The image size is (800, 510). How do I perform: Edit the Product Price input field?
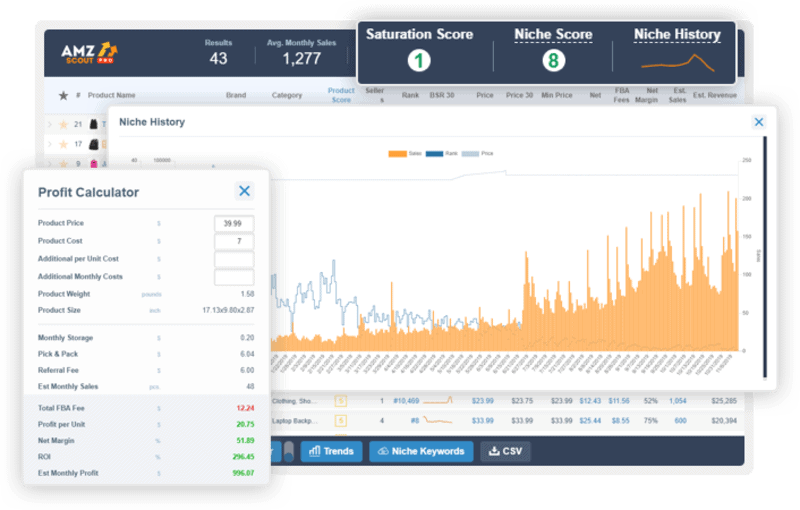click(234, 224)
